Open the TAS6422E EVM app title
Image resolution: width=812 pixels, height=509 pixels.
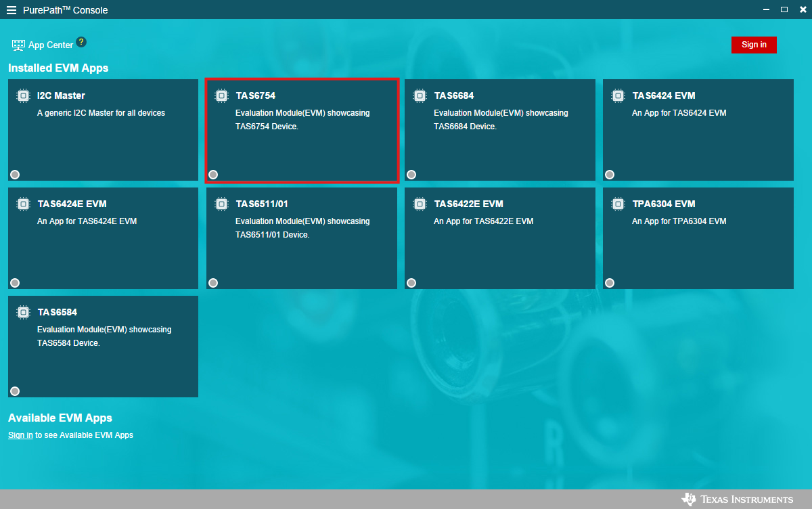(x=468, y=204)
